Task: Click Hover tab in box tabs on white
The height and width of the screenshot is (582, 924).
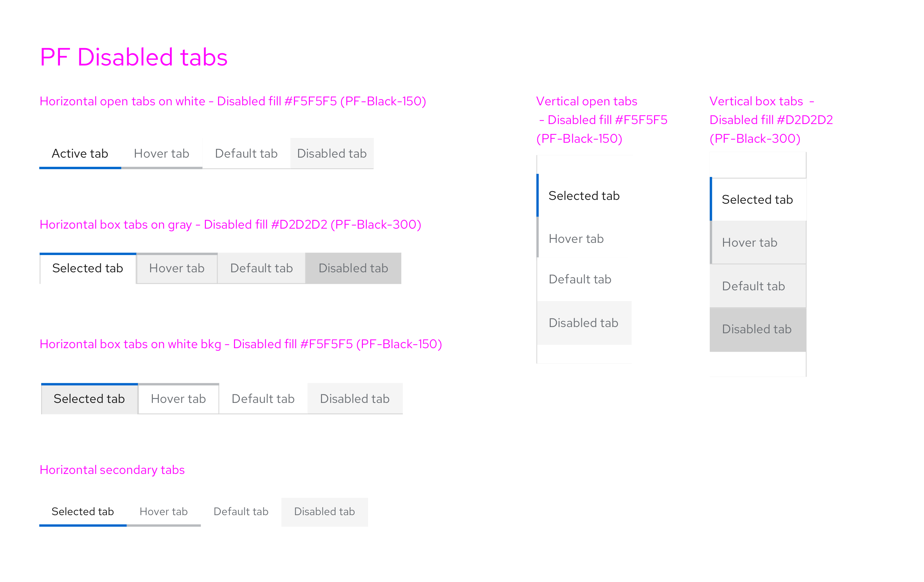Action: click(178, 399)
